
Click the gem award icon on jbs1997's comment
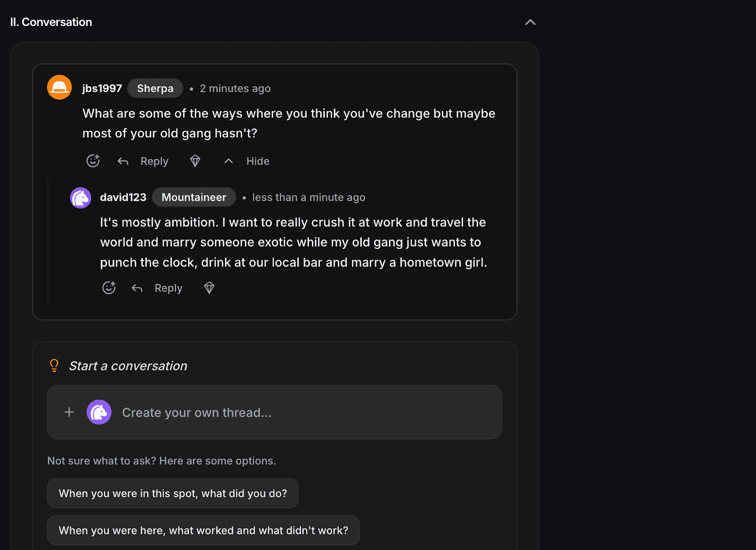[x=195, y=161]
